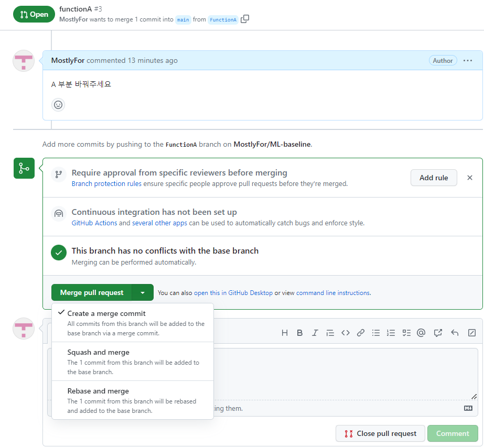484x448 pixels.
Task: Reference an issue or pull request icon
Action: click(438, 333)
